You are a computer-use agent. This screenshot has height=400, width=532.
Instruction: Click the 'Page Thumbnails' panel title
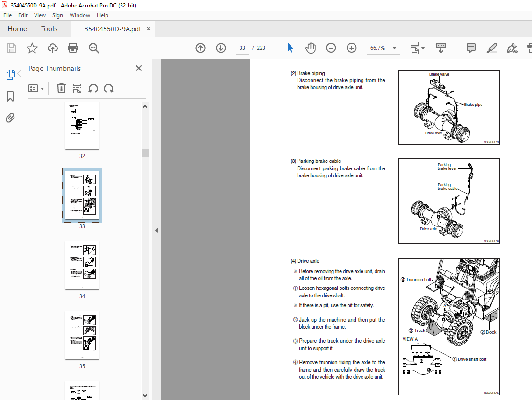(55, 69)
